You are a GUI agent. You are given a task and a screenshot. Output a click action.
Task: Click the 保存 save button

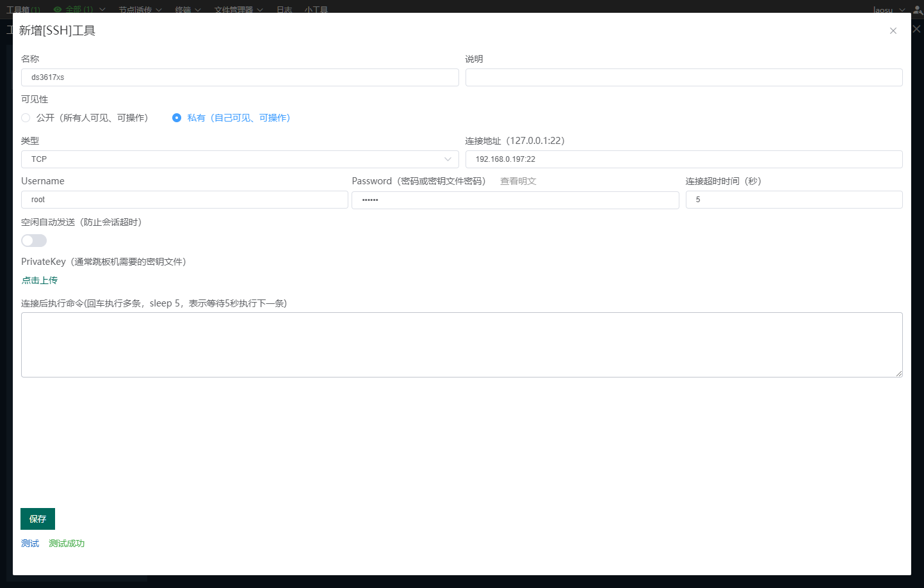pos(37,519)
